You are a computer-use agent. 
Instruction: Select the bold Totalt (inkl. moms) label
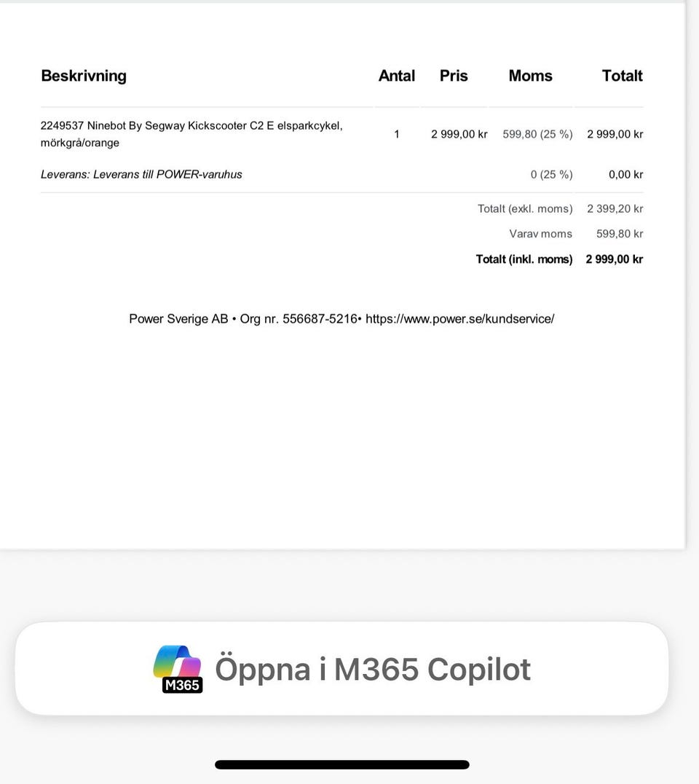524,259
